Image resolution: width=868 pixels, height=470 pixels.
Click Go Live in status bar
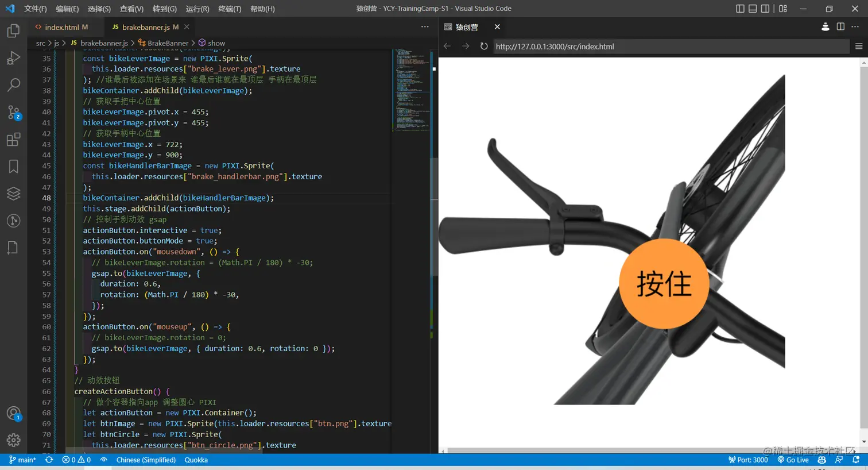(793, 460)
